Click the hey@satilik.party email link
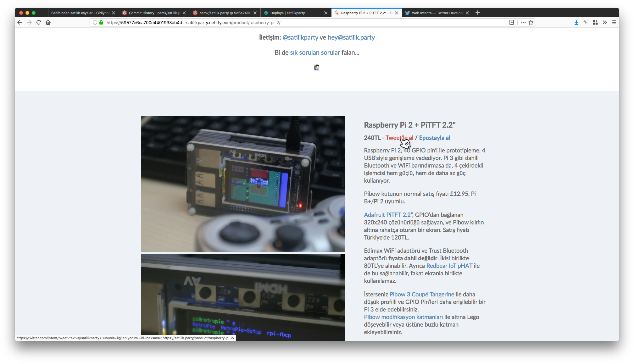This screenshot has height=364, width=634. tap(351, 37)
